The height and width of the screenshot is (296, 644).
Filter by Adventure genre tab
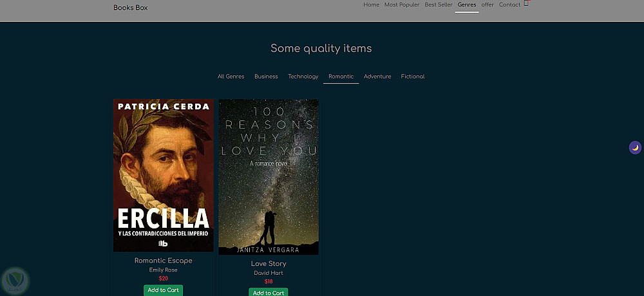point(377,77)
